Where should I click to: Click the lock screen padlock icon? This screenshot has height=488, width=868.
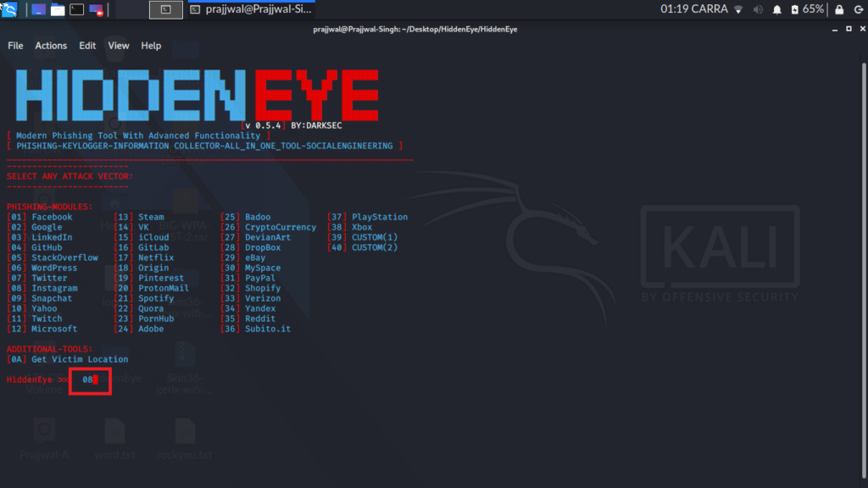coord(839,9)
